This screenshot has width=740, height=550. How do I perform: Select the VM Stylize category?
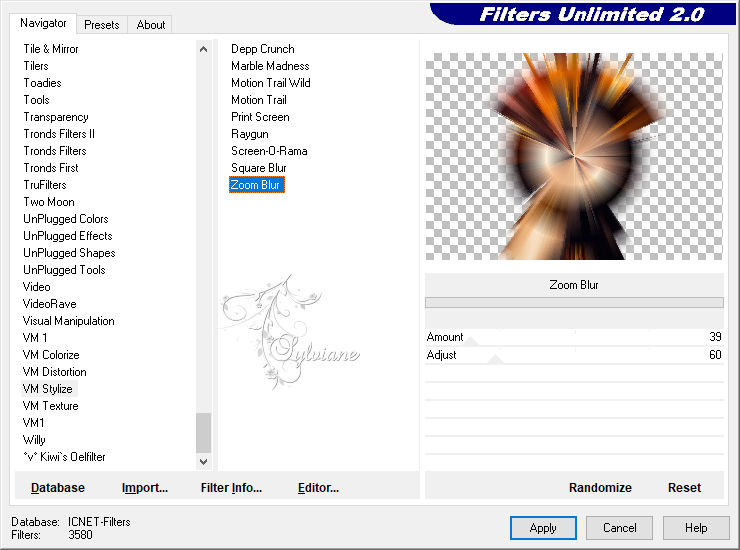click(48, 389)
